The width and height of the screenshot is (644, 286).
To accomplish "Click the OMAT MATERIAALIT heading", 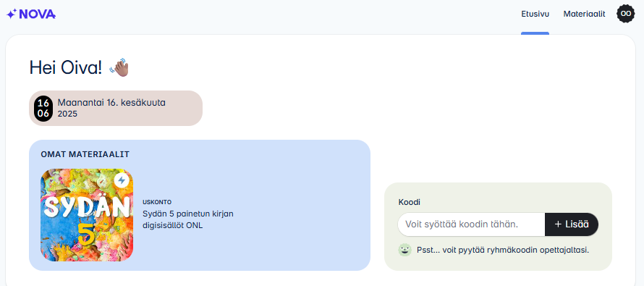I will [x=85, y=154].
